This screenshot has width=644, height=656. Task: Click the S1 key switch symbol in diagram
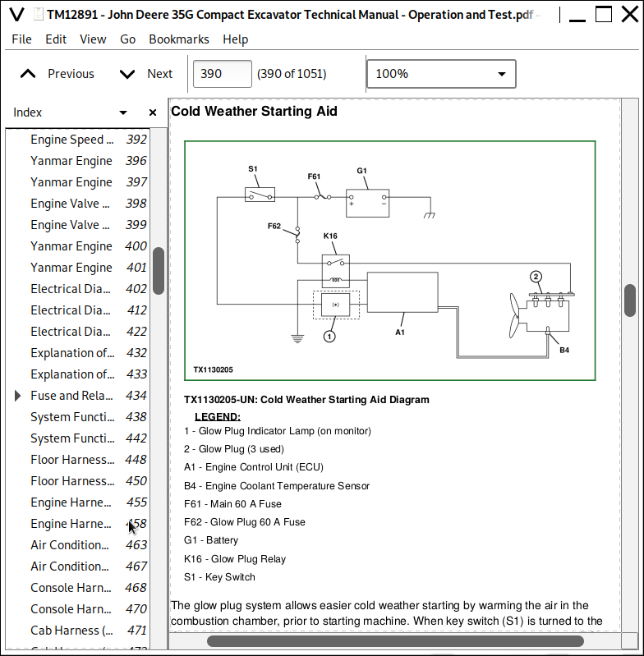260,195
